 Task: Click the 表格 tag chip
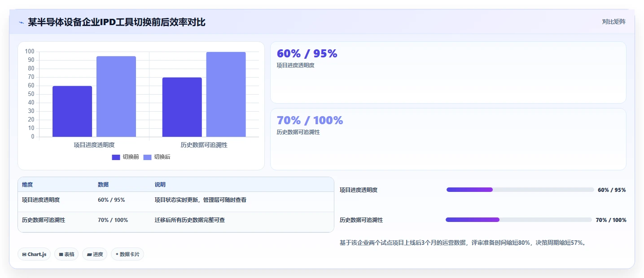66,254
